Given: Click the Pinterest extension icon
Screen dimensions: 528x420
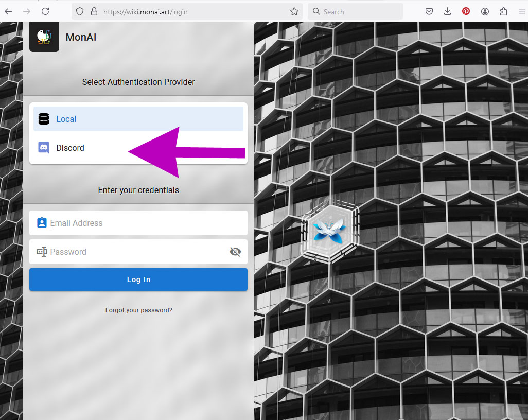Looking at the screenshot, I should pyautogui.click(x=466, y=11).
